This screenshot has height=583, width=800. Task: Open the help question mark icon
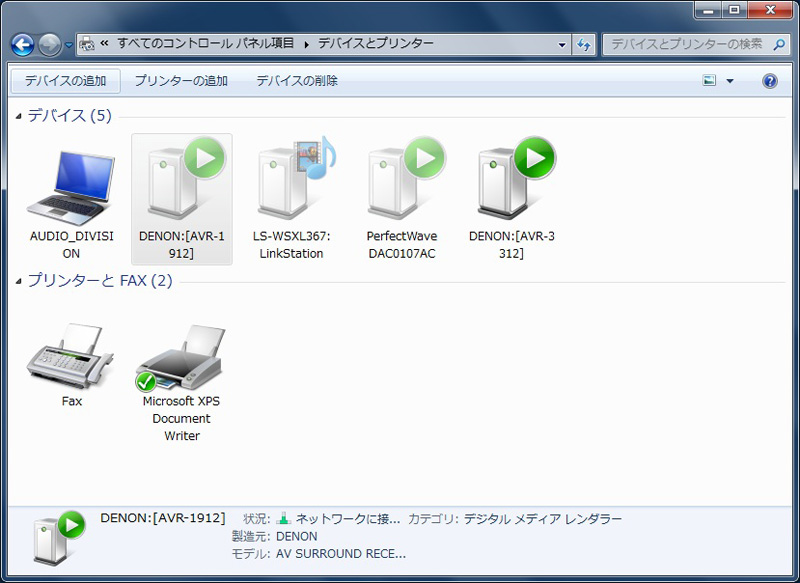[770, 81]
